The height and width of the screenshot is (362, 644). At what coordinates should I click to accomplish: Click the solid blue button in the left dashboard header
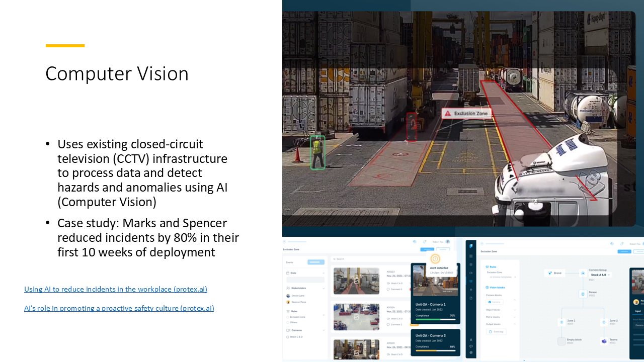427,249
